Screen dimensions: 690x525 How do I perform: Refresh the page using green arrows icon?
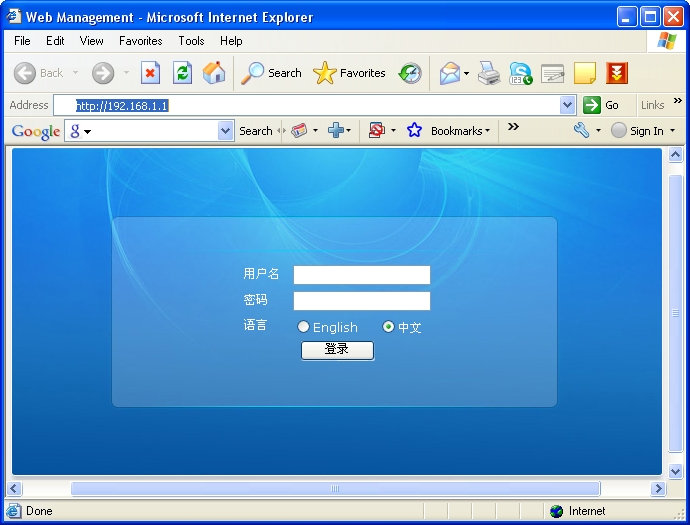pos(182,73)
